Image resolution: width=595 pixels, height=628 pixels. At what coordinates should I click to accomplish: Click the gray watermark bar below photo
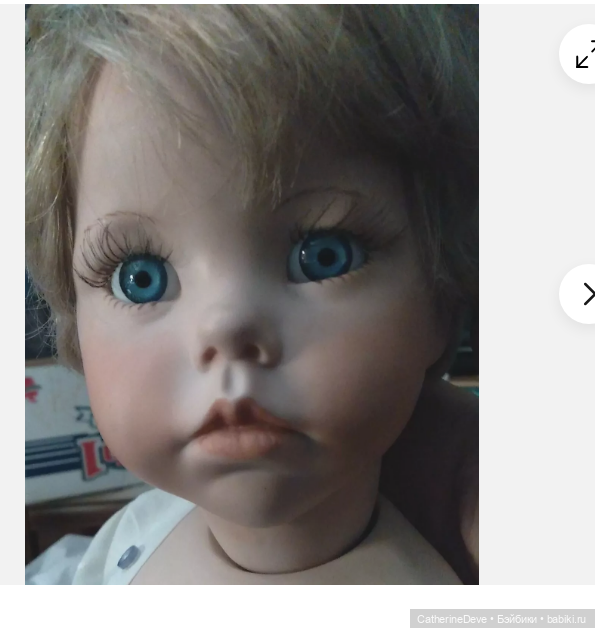pyautogui.click(x=502, y=619)
